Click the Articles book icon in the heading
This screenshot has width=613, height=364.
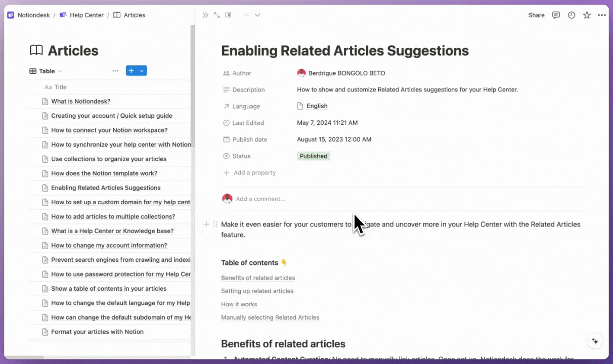click(x=36, y=51)
